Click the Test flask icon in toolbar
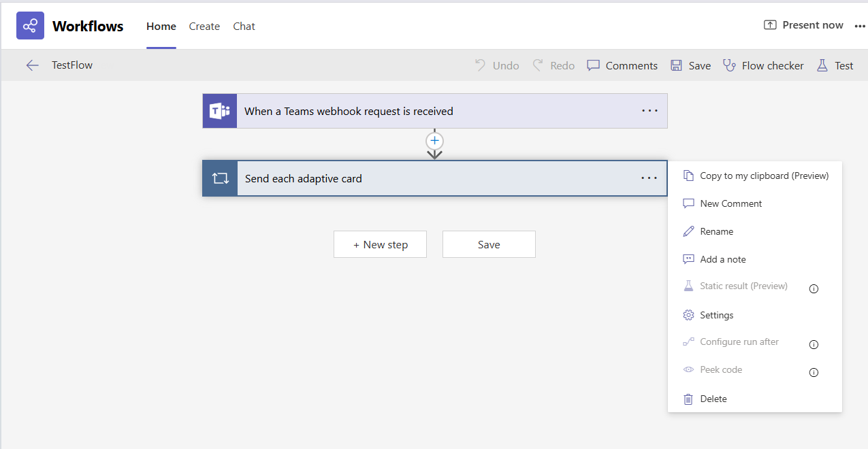Screen dimensions: 868x449 pos(822,65)
